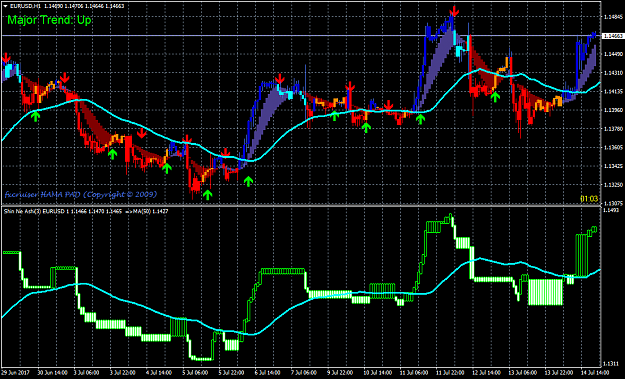The image size is (625, 379).
Task: Click the 10 Jul 14:00 time label
Action: tap(377, 373)
